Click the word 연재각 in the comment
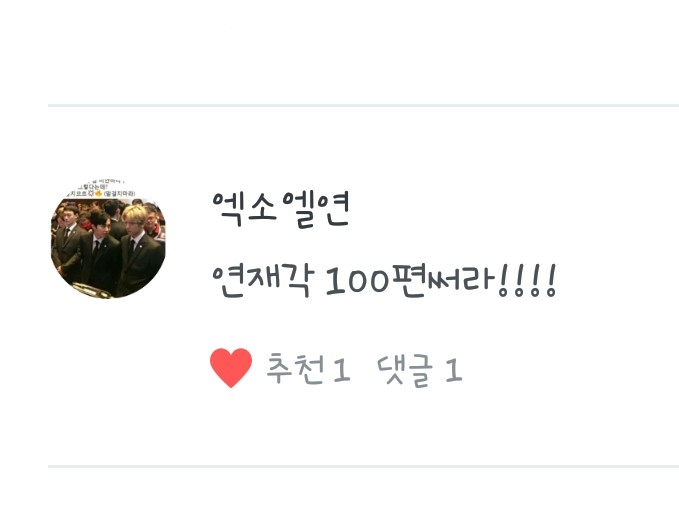The width and height of the screenshot is (679, 510). tap(262, 281)
